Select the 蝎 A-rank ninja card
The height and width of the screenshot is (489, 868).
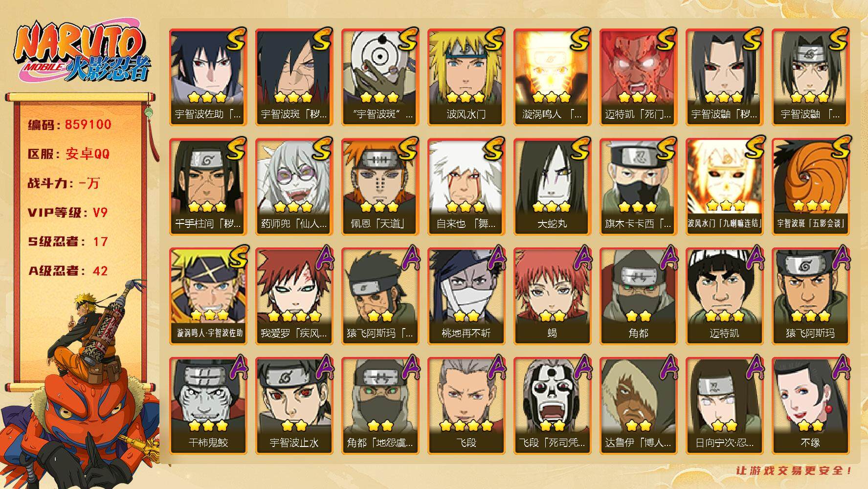point(552,296)
